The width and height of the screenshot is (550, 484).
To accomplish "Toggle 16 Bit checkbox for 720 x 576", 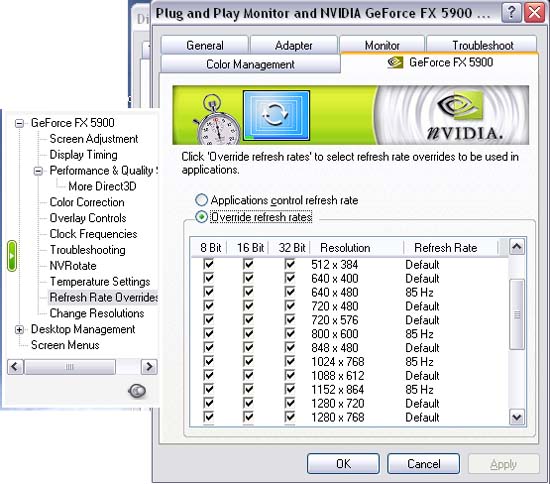I will coord(248,320).
